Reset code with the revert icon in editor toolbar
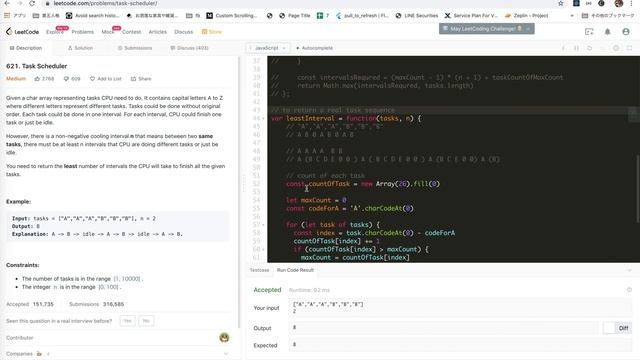Image resolution: width=640 pixels, height=360 pixels. coord(589,48)
